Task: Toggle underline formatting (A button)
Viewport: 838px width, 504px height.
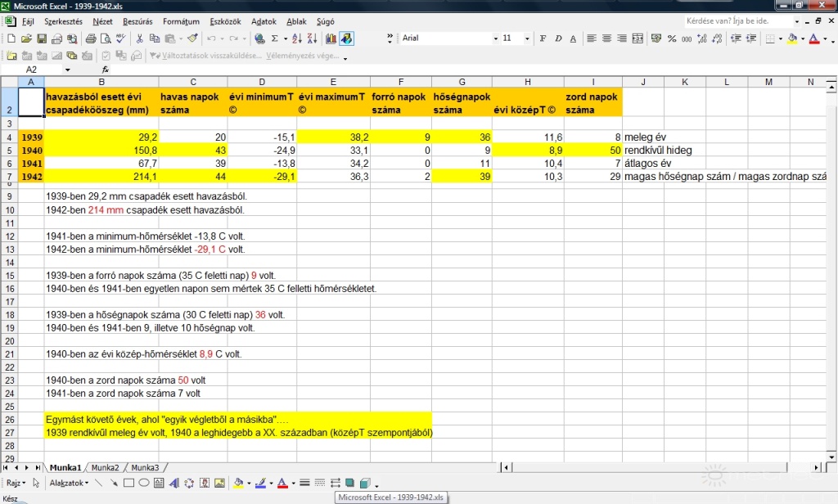Action: (x=571, y=38)
